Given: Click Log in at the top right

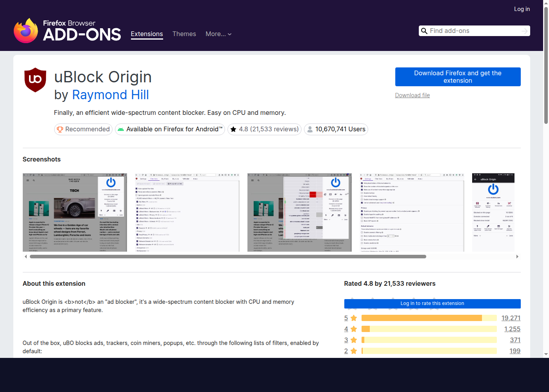Looking at the screenshot, I should [522, 9].
